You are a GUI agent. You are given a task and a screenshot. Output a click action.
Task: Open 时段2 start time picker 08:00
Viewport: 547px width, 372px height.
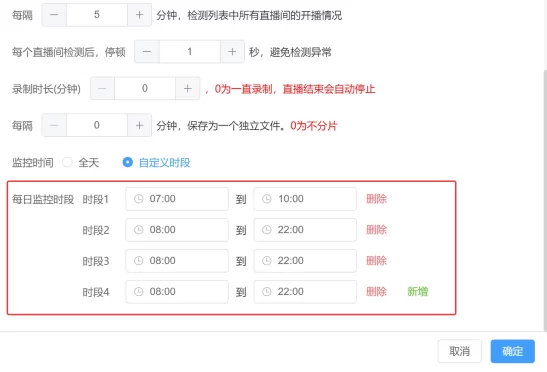[177, 230]
